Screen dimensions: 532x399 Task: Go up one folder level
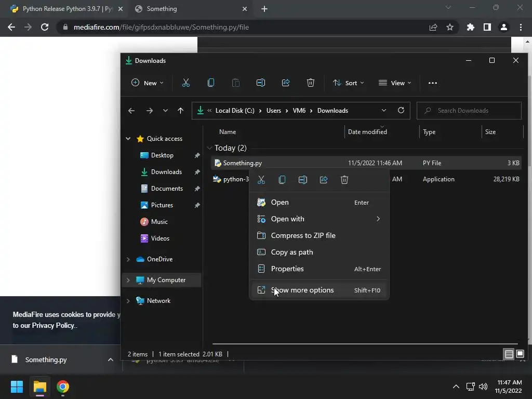coord(180,111)
